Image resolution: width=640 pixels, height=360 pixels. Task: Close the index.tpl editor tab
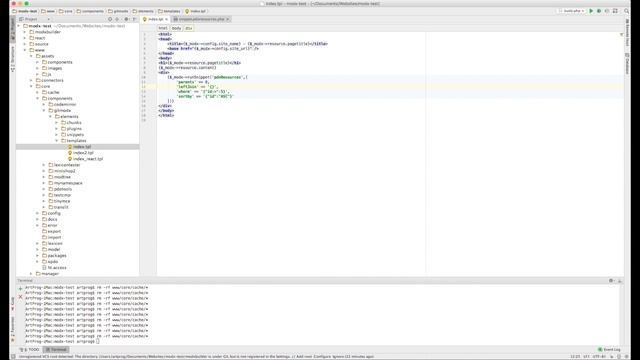(167, 19)
